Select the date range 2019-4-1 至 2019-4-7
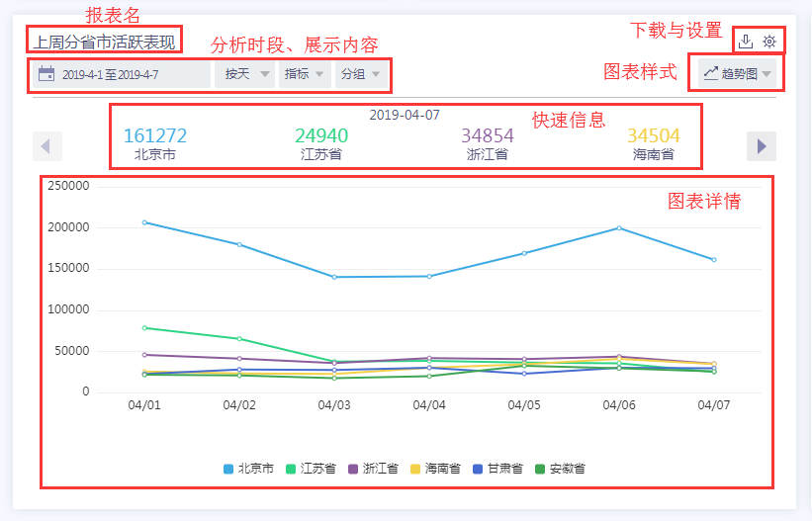Screen dimensions: 812x521 [110, 75]
